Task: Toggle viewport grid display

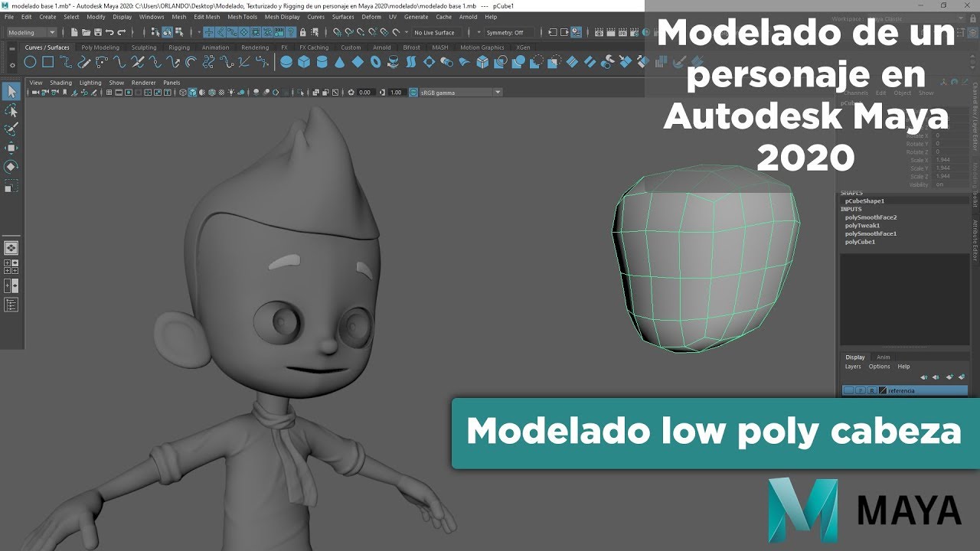Action: pos(109,92)
